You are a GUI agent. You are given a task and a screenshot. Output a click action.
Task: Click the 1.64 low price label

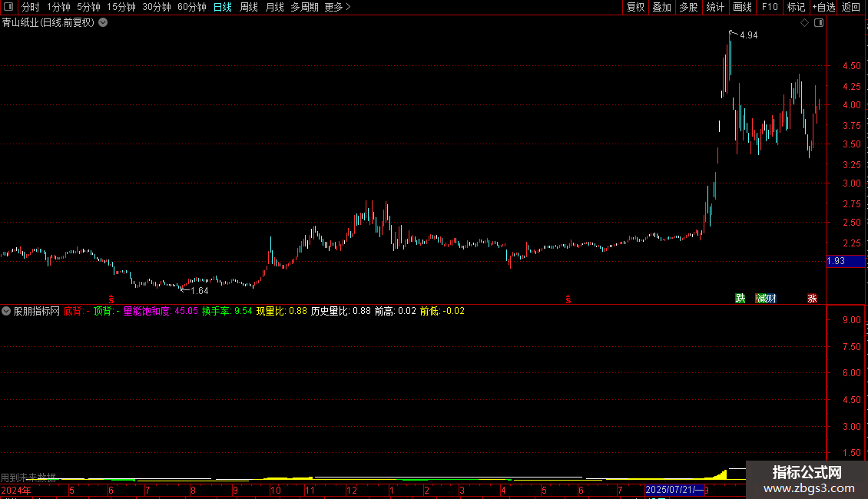[199, 291]
